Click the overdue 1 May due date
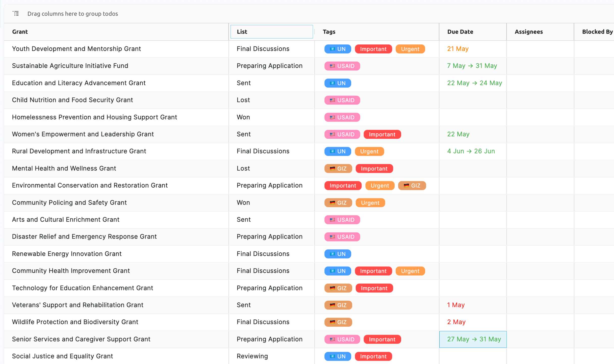Screen dimensions: 614x364 (x=456, y=305)
